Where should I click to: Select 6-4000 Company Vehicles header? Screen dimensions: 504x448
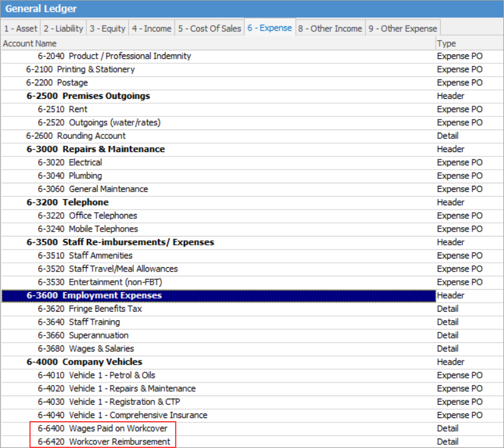[84, 362]
